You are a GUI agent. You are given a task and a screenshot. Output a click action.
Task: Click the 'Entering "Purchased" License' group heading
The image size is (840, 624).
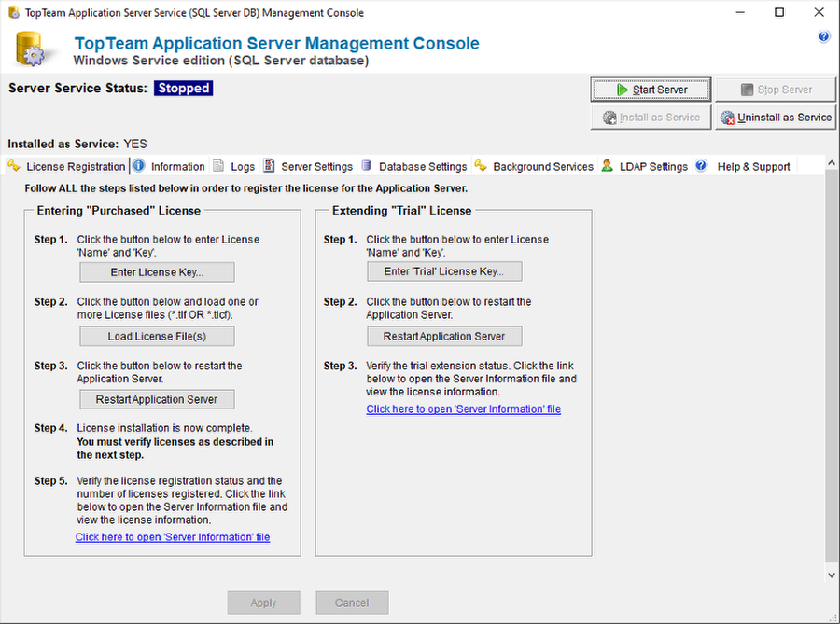pos(119,210)
